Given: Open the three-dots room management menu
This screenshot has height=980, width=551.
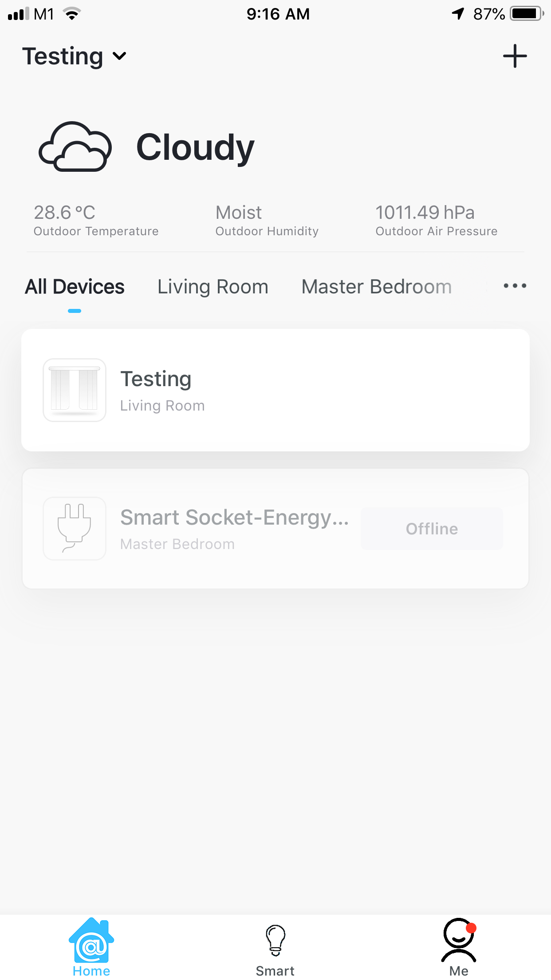Looking at the screenshot, I should click(515, 286).
